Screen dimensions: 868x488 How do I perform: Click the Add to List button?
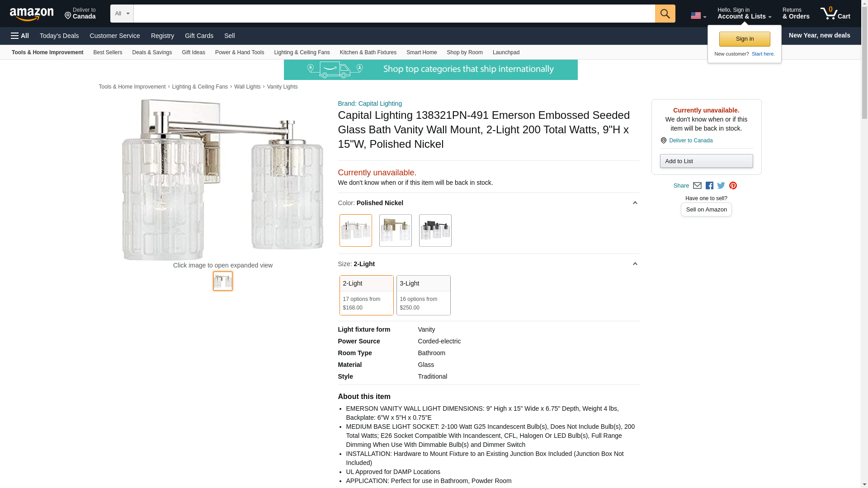coord(706,161)
